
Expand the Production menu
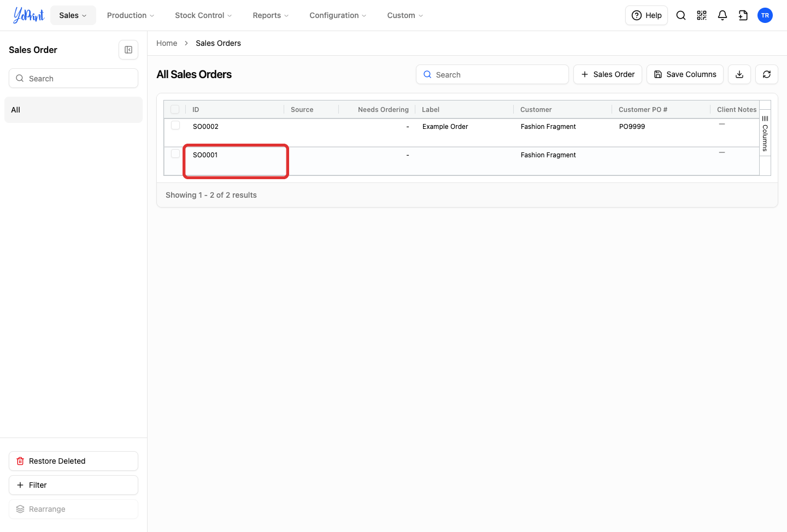(131, 15)
